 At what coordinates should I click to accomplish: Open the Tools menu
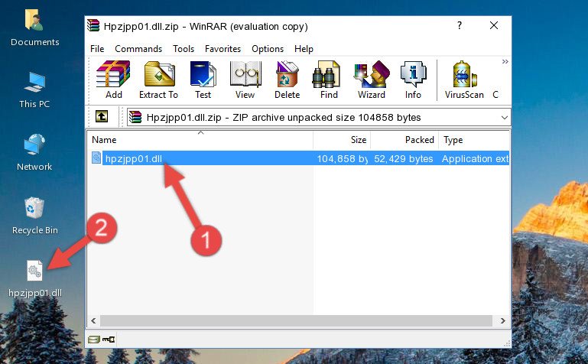click(184, 49)
